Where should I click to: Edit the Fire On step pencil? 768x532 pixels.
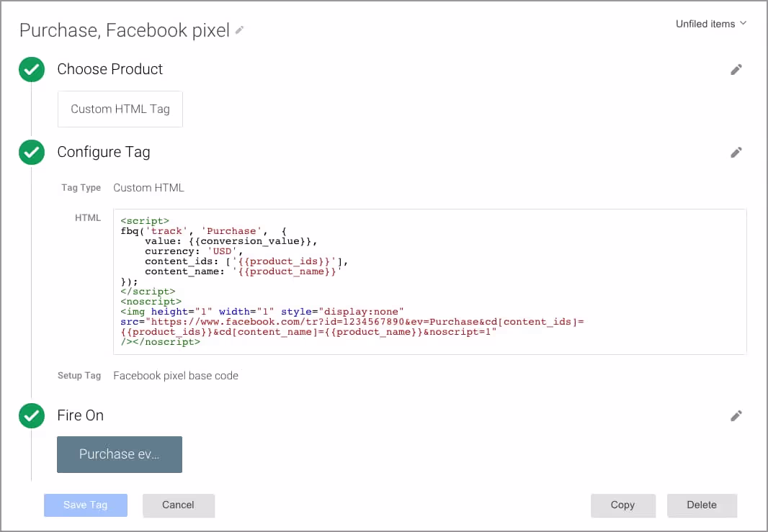tap(736, 415)
